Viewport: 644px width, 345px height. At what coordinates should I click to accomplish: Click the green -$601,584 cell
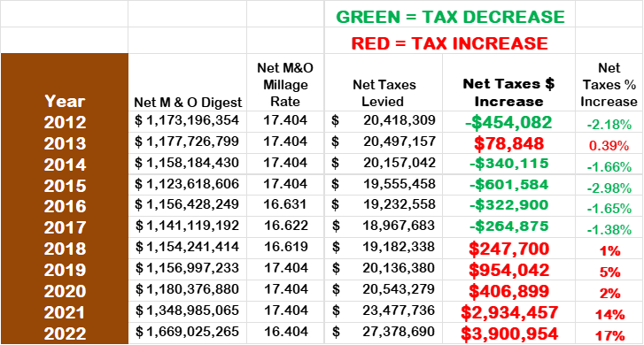point(508,185)
